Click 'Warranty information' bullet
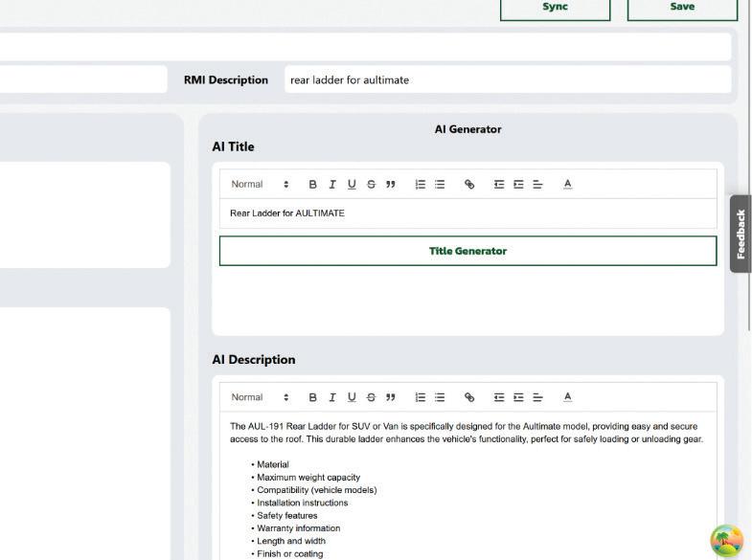The height and width of the screenshot is (560, 752). tap(298, 528)
